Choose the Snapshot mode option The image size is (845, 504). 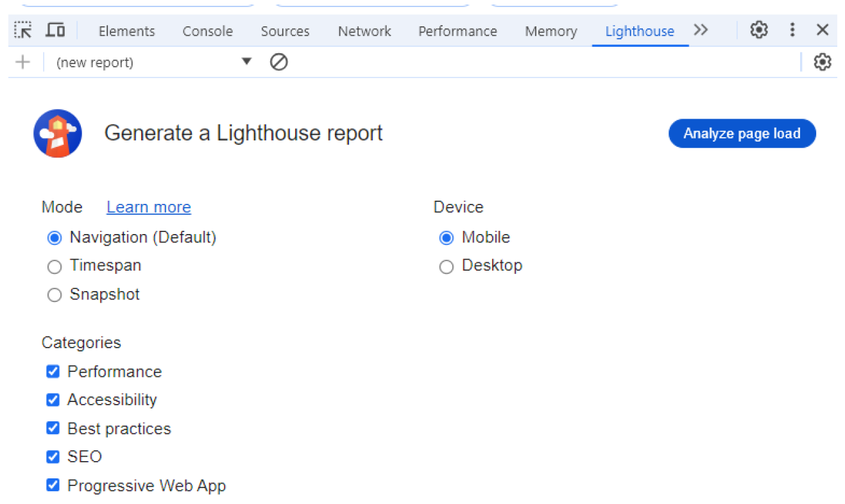click(55, 295)
